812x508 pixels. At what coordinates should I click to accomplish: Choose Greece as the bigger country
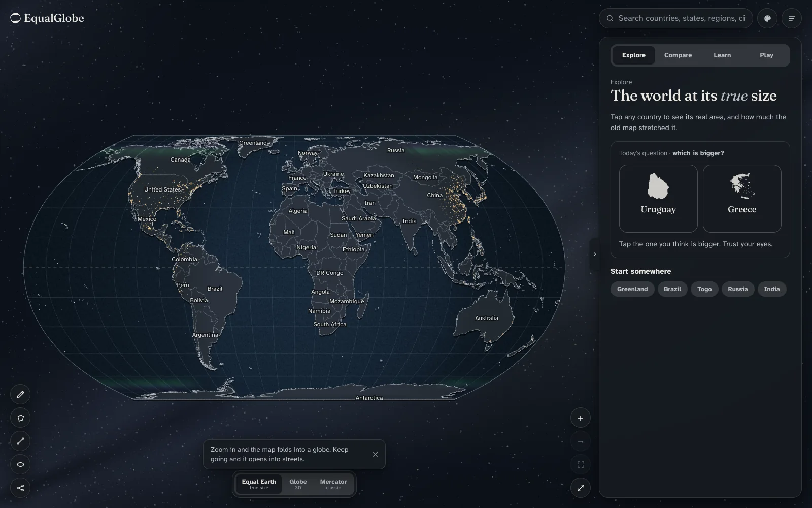point(742,198)
